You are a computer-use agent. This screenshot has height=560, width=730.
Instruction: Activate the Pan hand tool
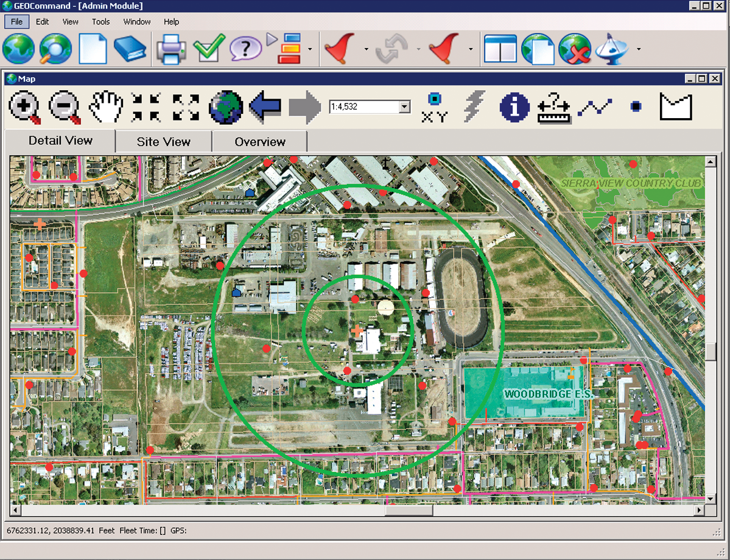pyautogui.click(x=106, y=108)
